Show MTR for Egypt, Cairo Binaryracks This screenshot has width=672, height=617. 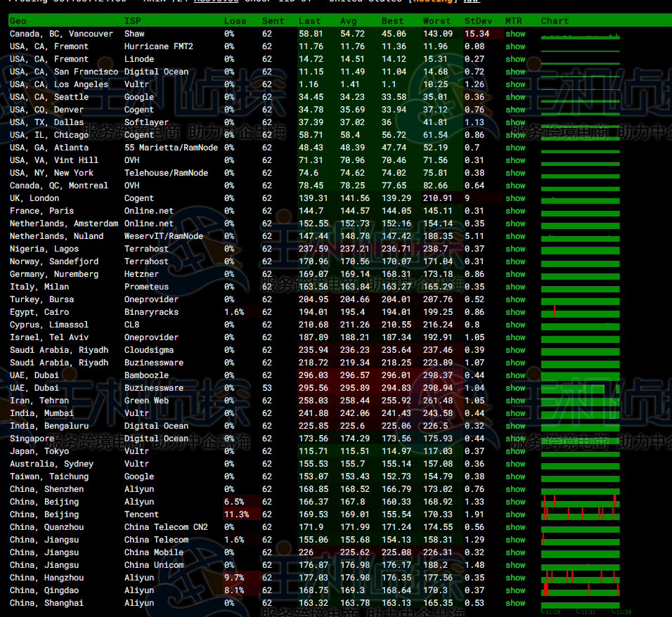click(515, 312)
